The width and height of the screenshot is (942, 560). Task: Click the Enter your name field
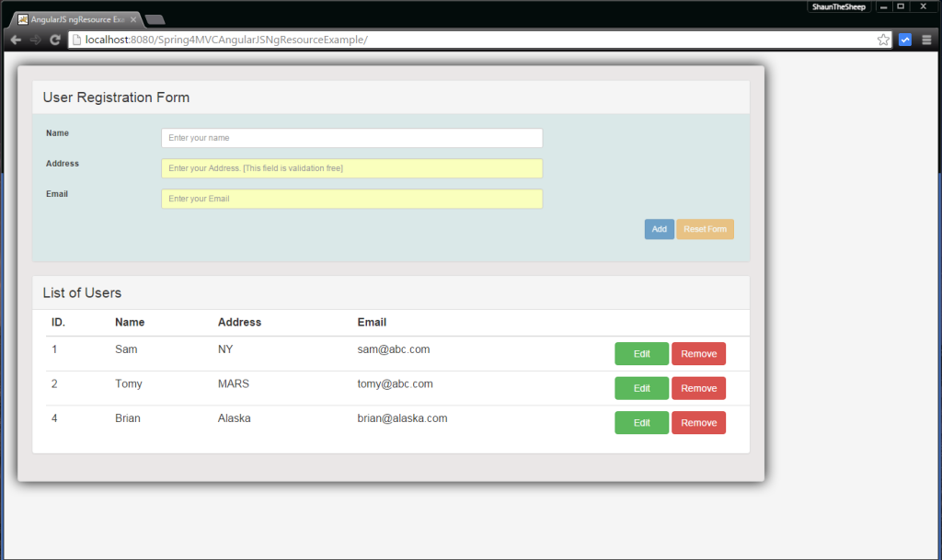pyautogui.click(x=351, y=137)
